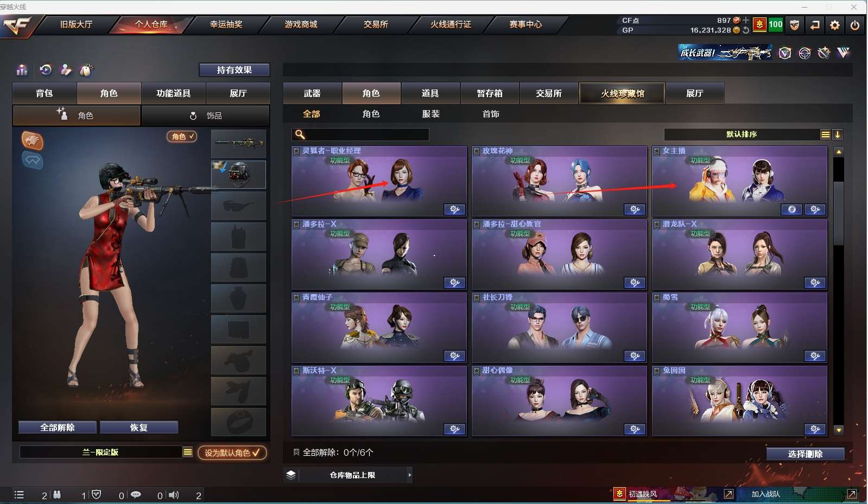The image size is (868, 504).
Task: Open the 默认排序 sort dropdown
Action: (x=742, y=135)
